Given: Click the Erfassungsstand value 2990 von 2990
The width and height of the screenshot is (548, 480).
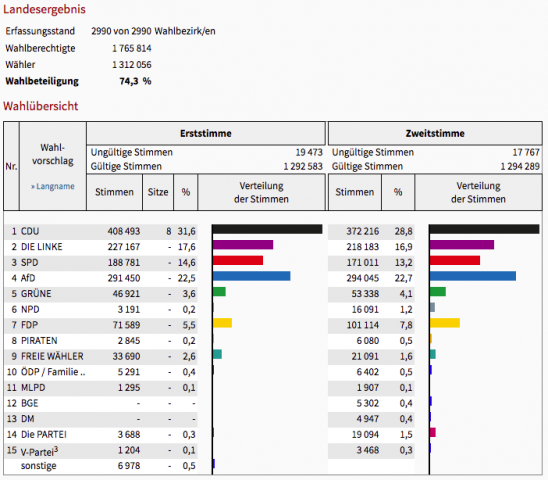Looking at the screenshot, I should pyautogui.click(x=121, y=31).
